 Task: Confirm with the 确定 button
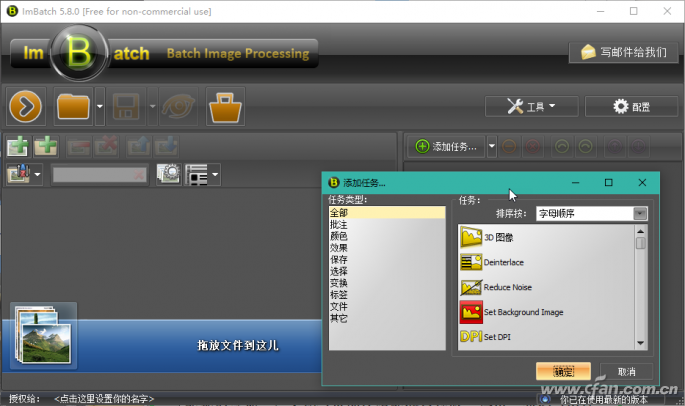click(564, 371)
